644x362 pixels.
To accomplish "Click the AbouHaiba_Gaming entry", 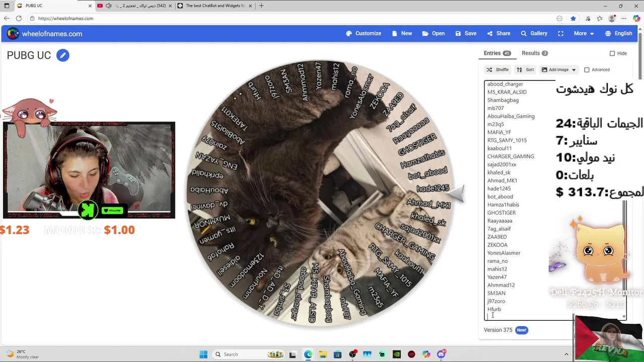I will pyautogui.click(x=511, y=116).
